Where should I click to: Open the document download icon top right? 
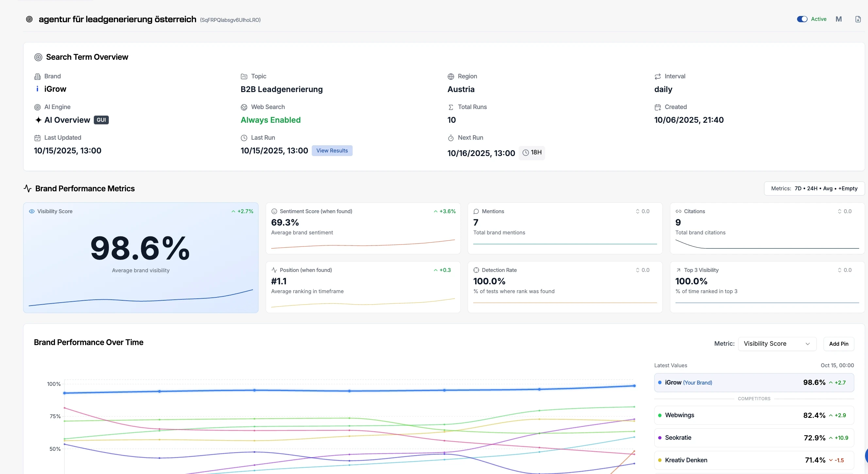pyautogui.click(x=858, y=19)
